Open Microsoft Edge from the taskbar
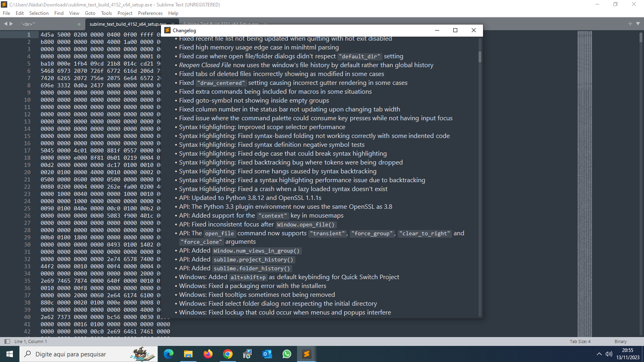The width and height of the screenshot is (644, 362). (x=169, y=354)
